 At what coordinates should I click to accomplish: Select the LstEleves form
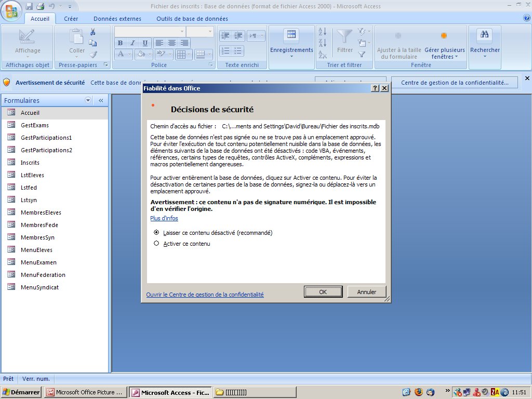[55, 175]
